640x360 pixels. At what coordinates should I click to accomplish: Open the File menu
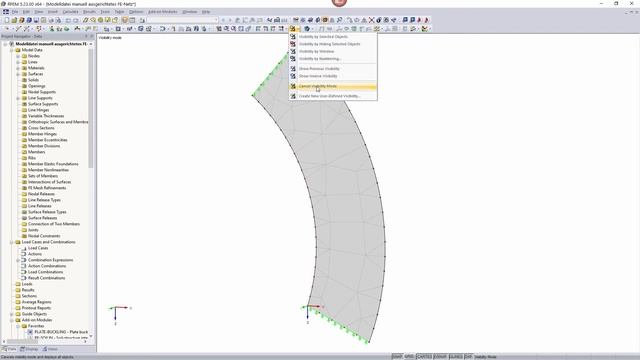coord(15,12)
